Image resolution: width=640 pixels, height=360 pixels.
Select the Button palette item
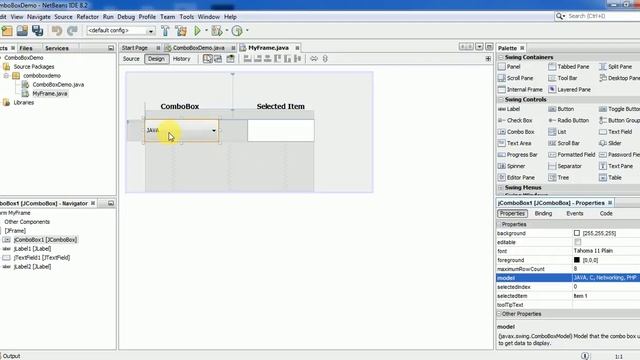(x=561, y=109)
